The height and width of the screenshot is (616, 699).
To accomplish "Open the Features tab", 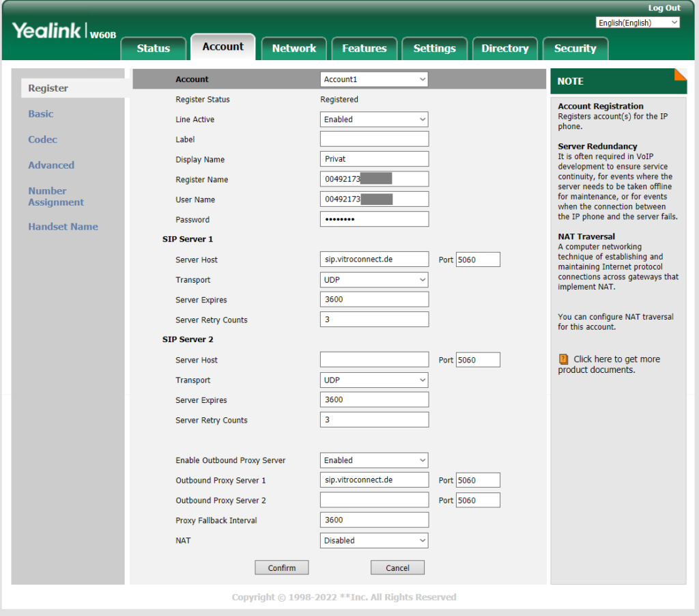I will point(365,48).
